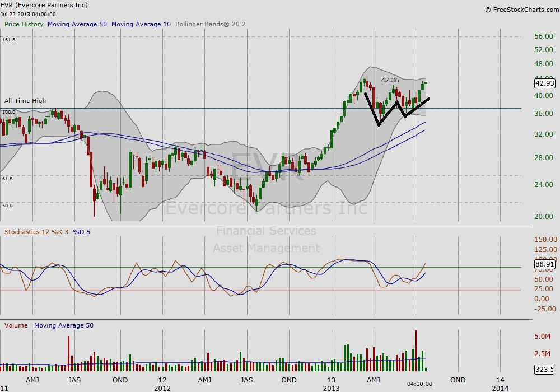The height and width of the screenshot is (392, 560).
Task: Click the 125.00 stochastics axis label
Action: (x=545, y=250)
